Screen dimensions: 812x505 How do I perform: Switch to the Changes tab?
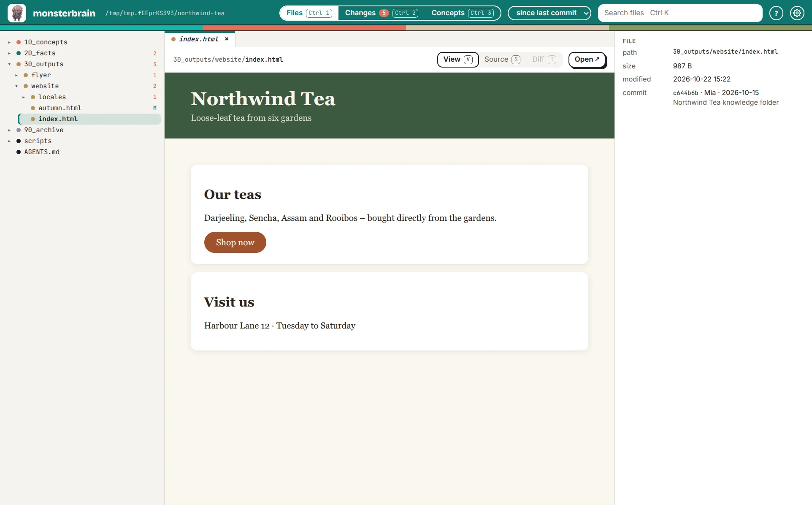[381, 13]
